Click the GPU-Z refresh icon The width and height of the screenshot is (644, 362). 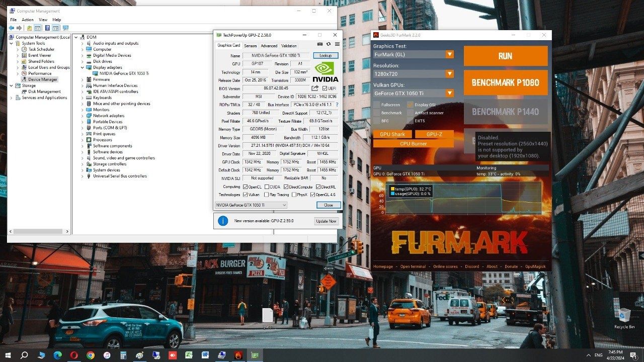tap(329, 45)
